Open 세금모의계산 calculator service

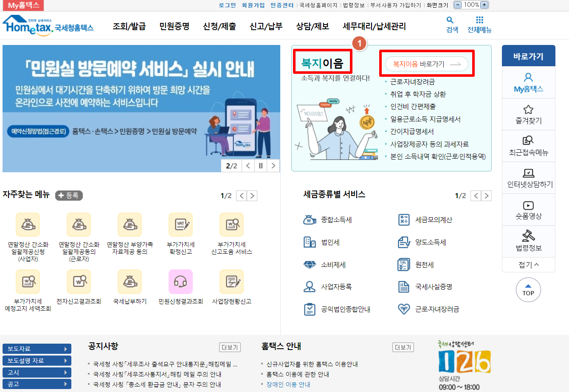(x=425, y=220)
